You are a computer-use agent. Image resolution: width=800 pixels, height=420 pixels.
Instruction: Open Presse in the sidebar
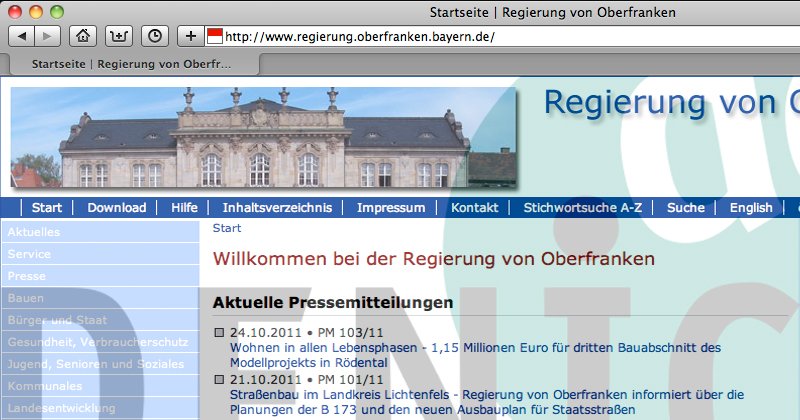[x=100, y=276]
